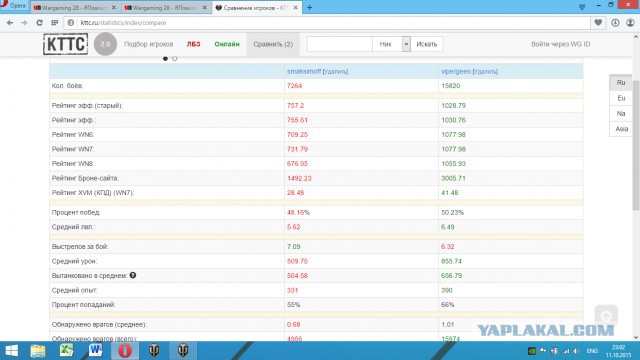
Task: Open the Opera menu button
Action: [x=13, y=6]
